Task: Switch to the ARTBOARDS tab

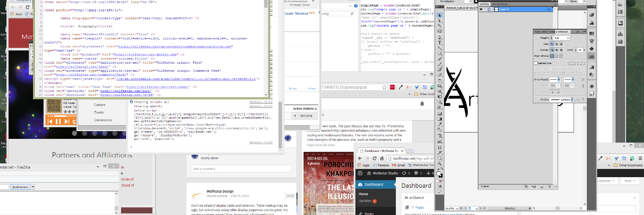Action: tap(500, 3)
